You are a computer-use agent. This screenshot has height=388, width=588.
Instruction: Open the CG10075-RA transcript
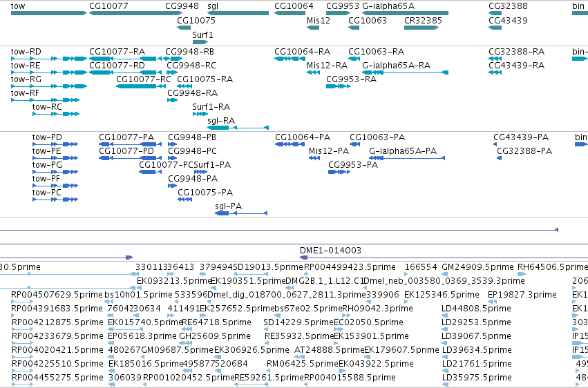point(184,86)
